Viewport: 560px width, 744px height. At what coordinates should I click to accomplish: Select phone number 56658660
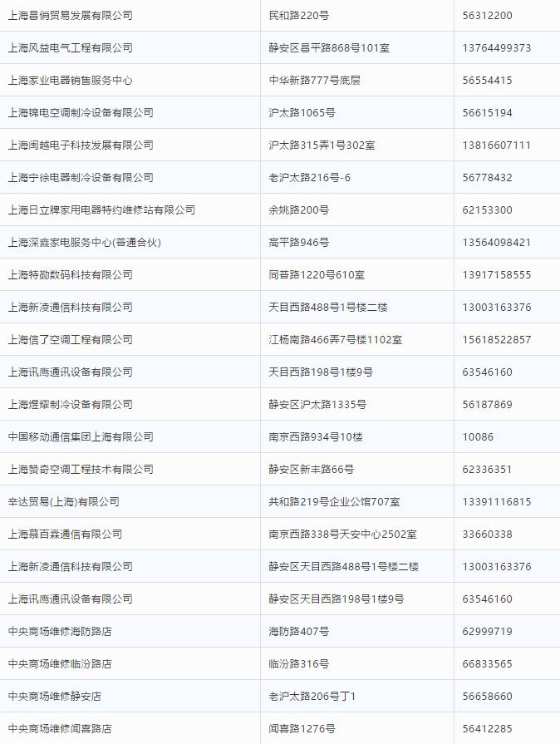tap(488, 696)
